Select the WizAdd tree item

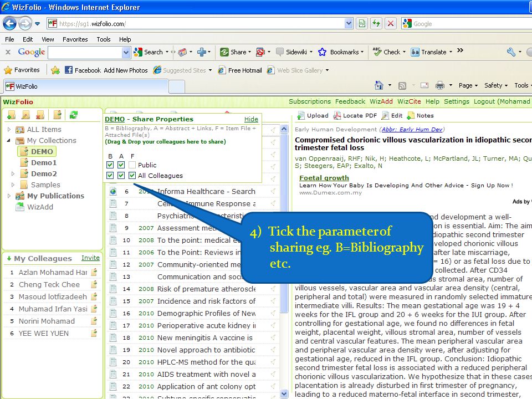point(40,207)
